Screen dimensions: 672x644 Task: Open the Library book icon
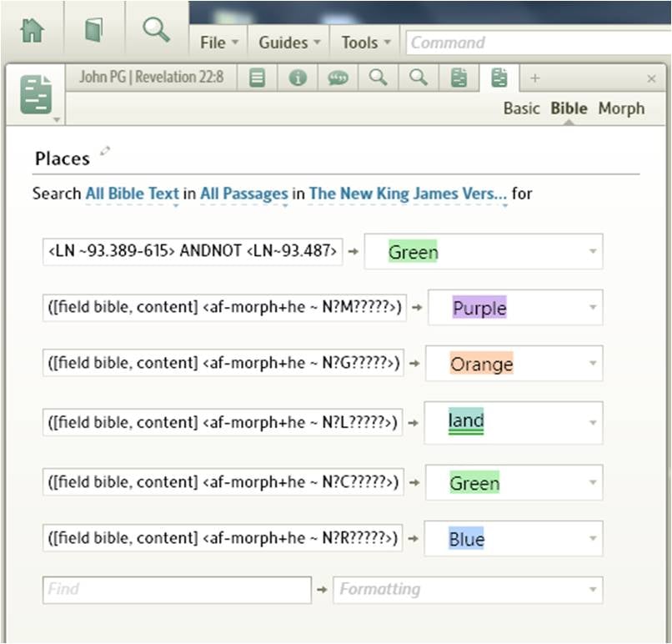94,30
